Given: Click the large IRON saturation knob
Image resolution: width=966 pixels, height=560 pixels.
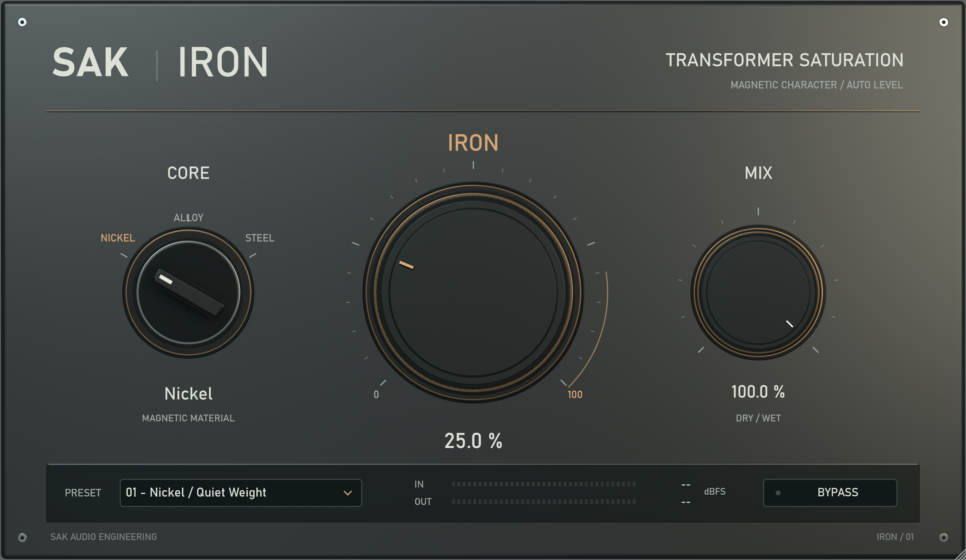Looking at the screenshot, I should (473, 292).
